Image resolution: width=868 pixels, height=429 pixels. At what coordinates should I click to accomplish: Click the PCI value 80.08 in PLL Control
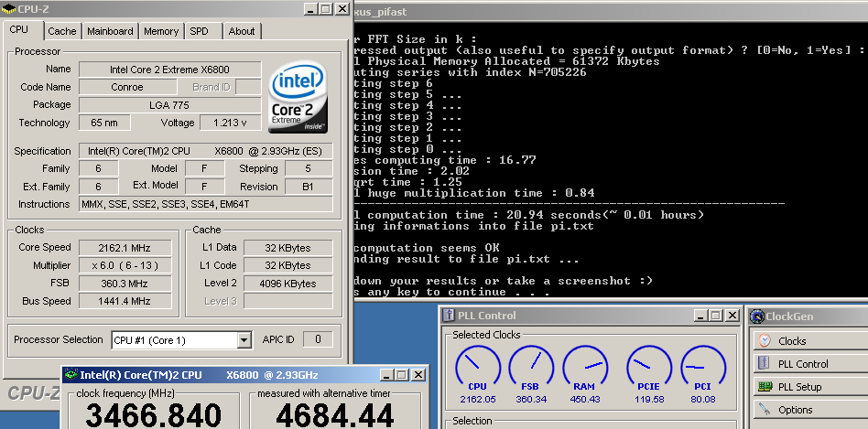[703, 399]
